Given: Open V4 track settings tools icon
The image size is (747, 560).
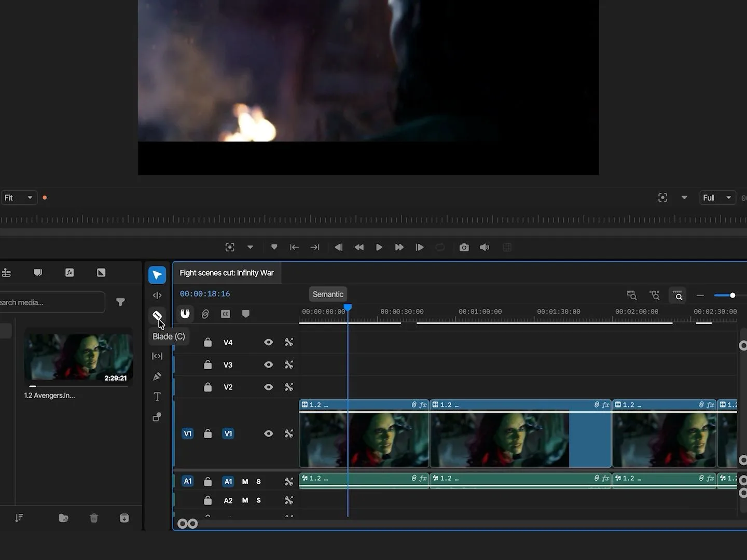Looking at the screenshot, I should point(289,342).
